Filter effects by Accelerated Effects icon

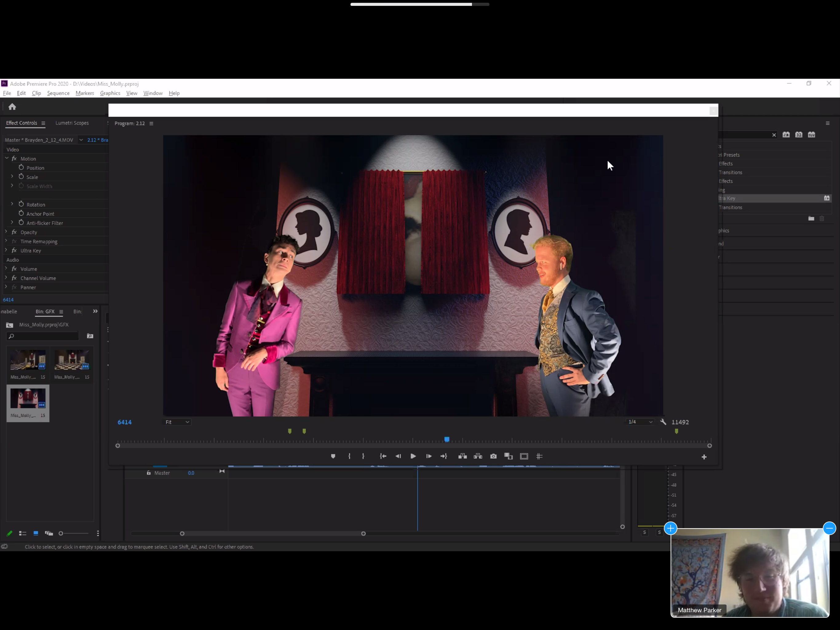(786, 134)
